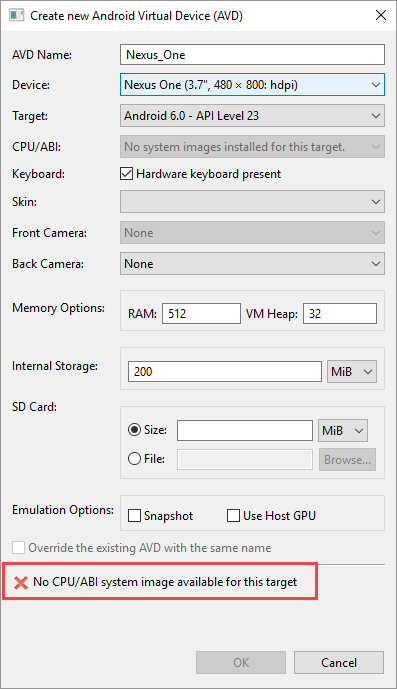The width and height of the screenshot is (397, 689).
Task: Click the SD Card size input field
Action: click(245, 431)
